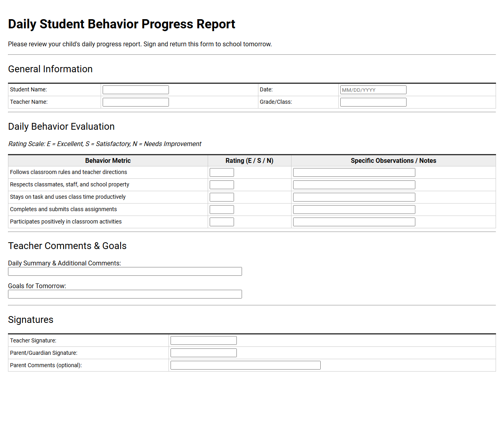Click 'Specific Observations / Notes' column header
This screenshot has height=447, width=504.
click(393, 160)
